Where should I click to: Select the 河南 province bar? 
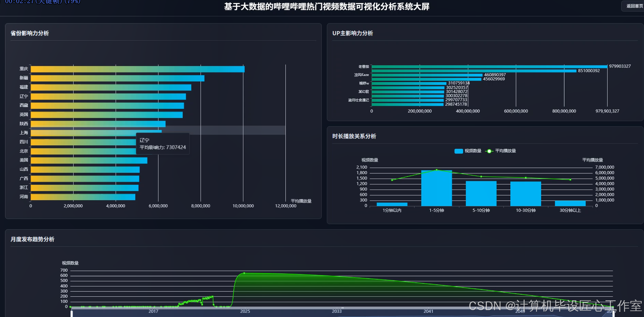[x=83, y=197]
